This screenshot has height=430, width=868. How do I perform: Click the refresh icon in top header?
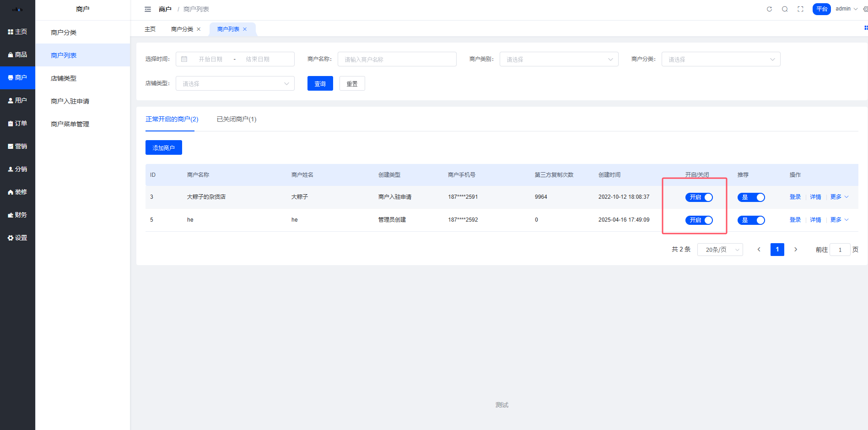pos(769,9)
